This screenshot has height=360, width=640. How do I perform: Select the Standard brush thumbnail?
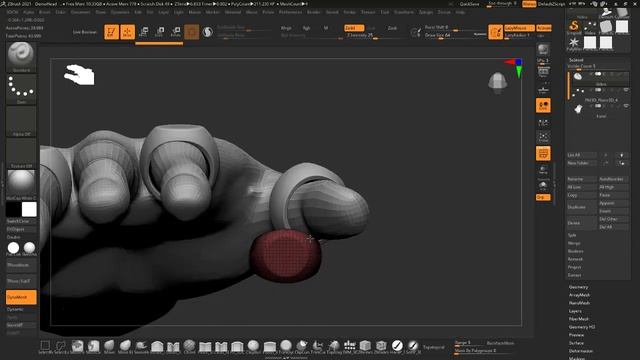[21, 57]
